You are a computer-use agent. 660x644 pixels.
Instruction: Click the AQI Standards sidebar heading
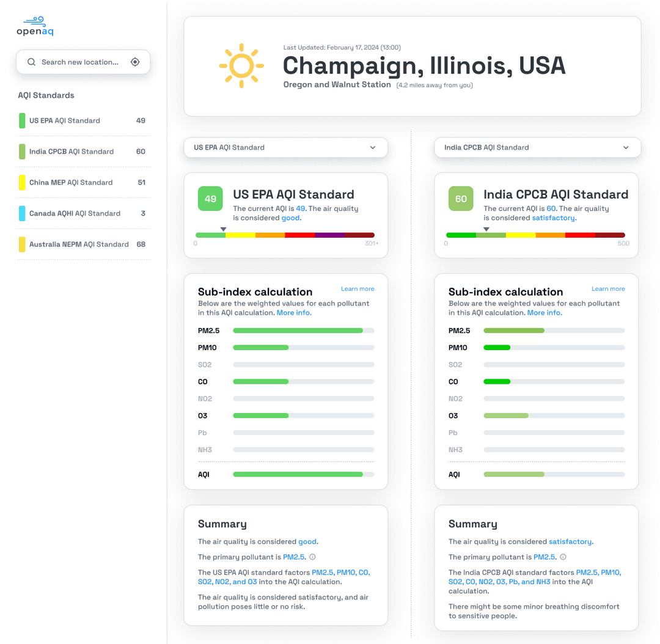(46, 95)
